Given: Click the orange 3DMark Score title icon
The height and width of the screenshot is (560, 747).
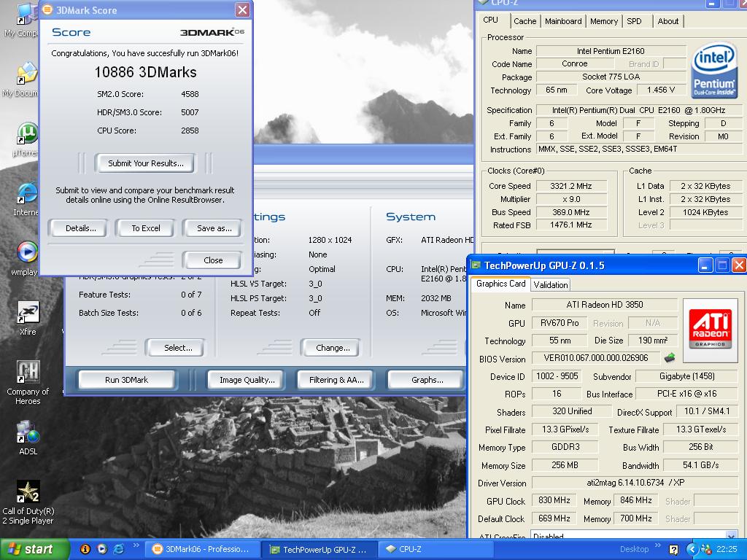Looking at the screenshot, I should click(47, 10).
